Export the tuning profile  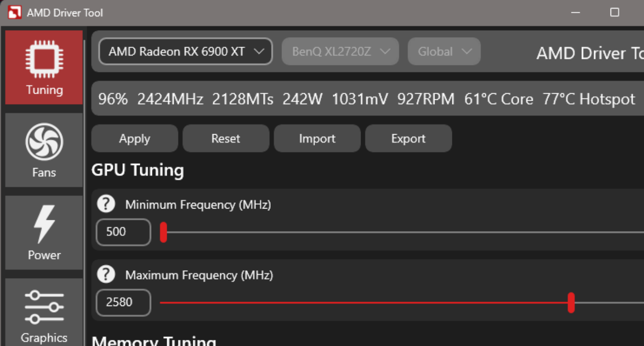click(x=408, y=138)
